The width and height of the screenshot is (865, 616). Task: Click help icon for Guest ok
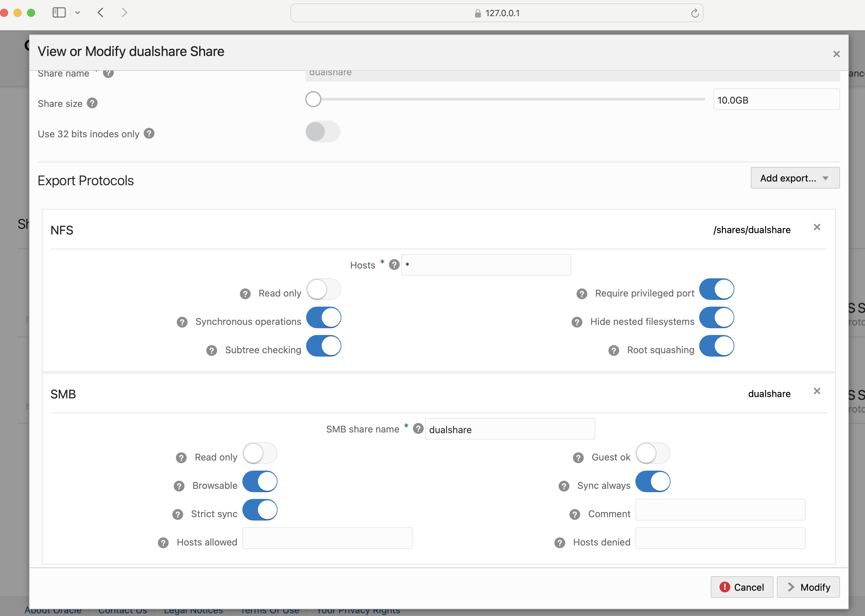tap(578, 457)
